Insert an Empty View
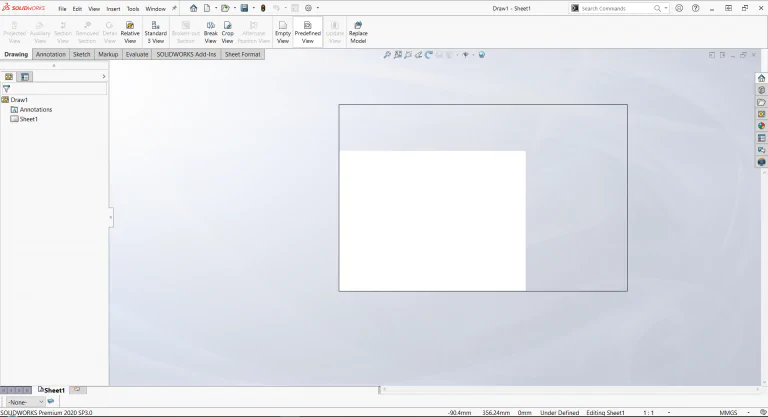Viewport: 768px width, 417px height. point(283,32)
